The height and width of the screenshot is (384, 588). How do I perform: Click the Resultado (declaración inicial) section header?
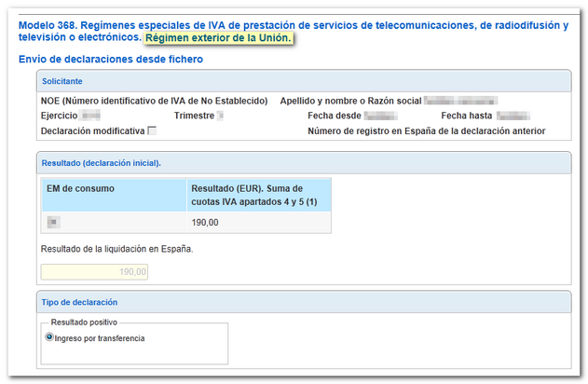pos(102,163)
